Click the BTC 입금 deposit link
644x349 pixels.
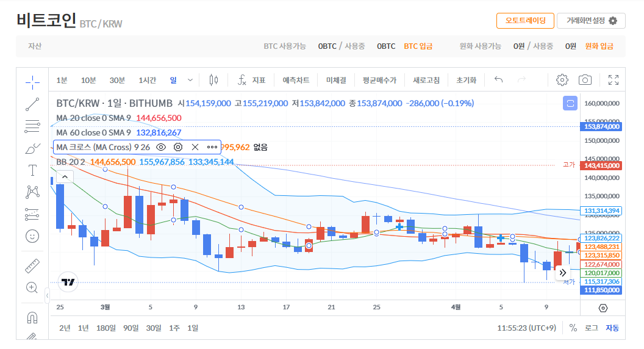point(418,46)
